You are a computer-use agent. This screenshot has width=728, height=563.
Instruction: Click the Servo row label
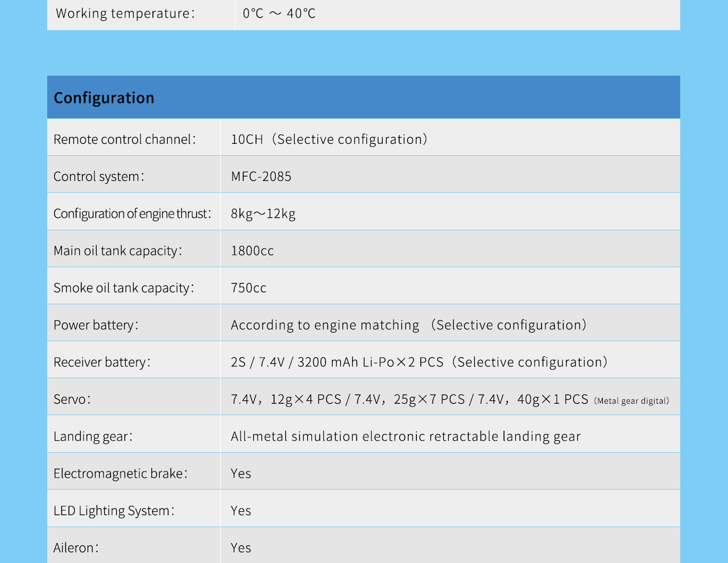click(72, 399)
